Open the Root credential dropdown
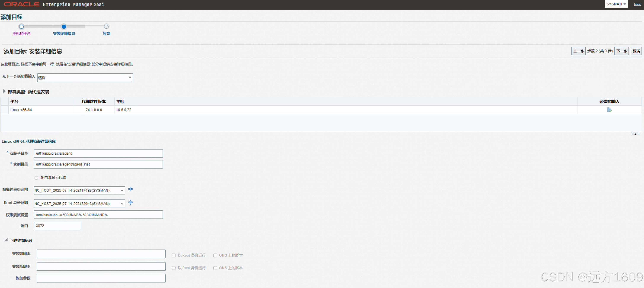Viewport: 644px width, 288px height. click(x=79, y=204)
